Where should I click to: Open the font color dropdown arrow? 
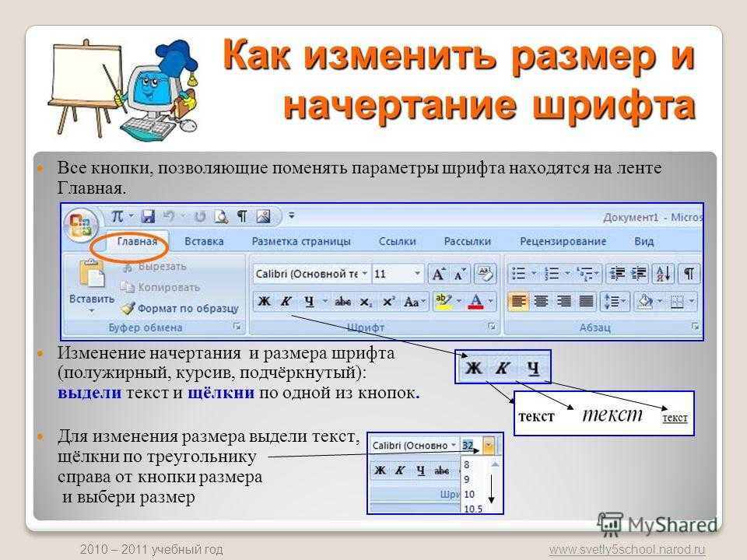(x=490, y=302)
